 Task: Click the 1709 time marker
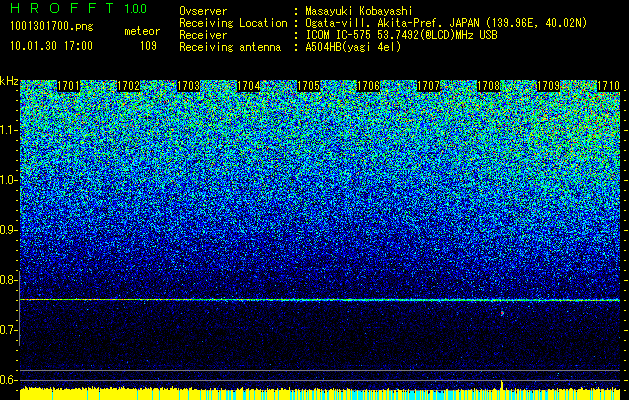548,86
